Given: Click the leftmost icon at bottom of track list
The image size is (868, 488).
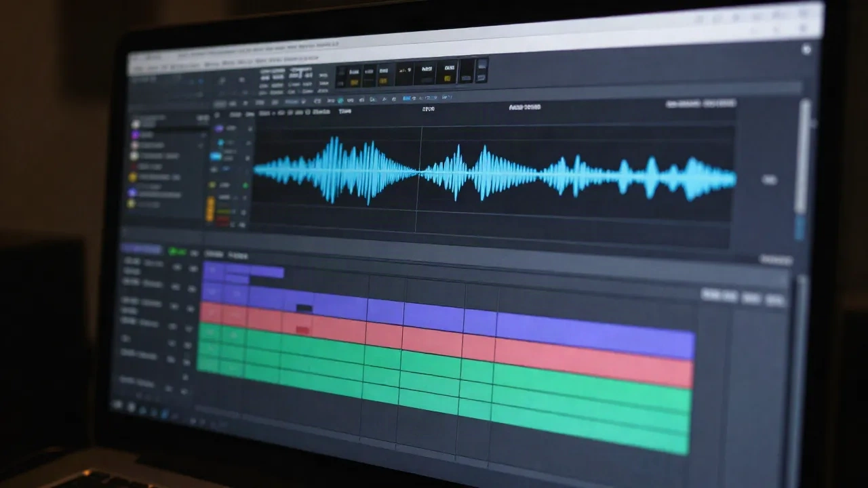Looking at the screenshot, I should pyautogui.click(x=117, y=405).
